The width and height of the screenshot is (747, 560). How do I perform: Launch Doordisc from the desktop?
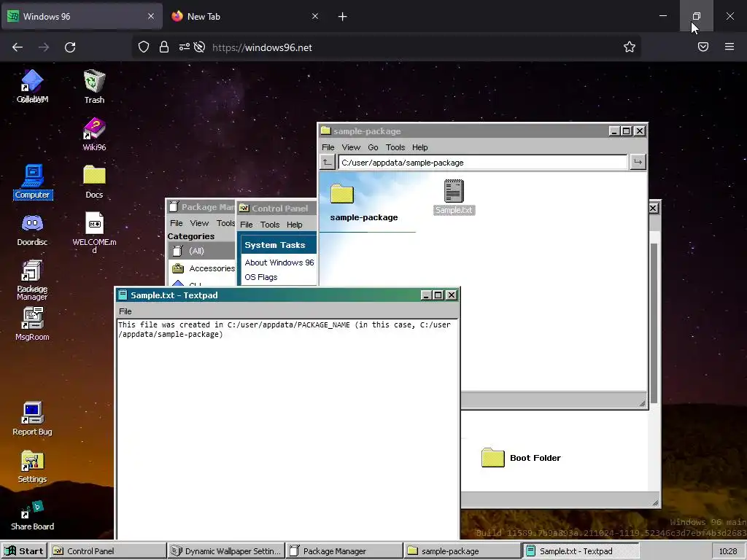tap(32, 229)
